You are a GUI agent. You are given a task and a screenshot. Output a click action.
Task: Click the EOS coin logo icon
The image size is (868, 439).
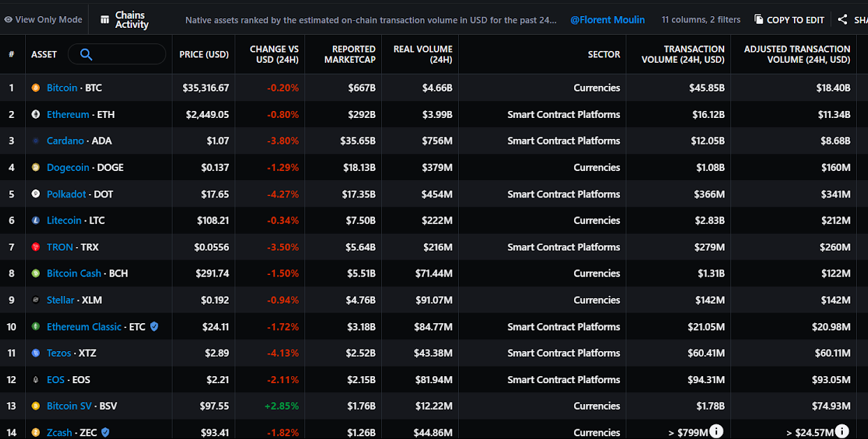(36, 380)
